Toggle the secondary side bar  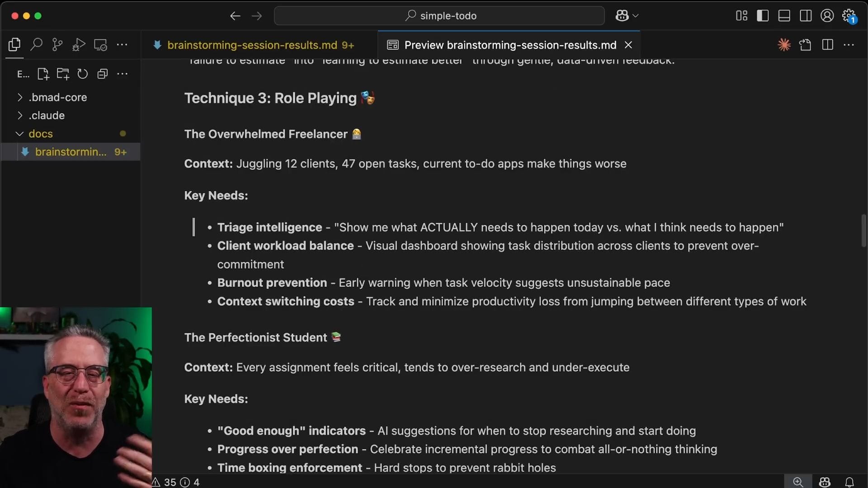[806, 16]
